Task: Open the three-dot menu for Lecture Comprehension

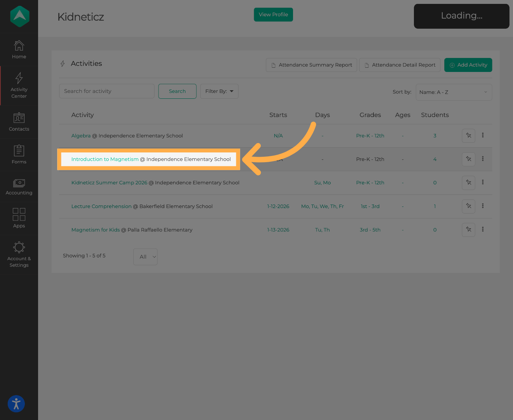Action: point(483,206)
